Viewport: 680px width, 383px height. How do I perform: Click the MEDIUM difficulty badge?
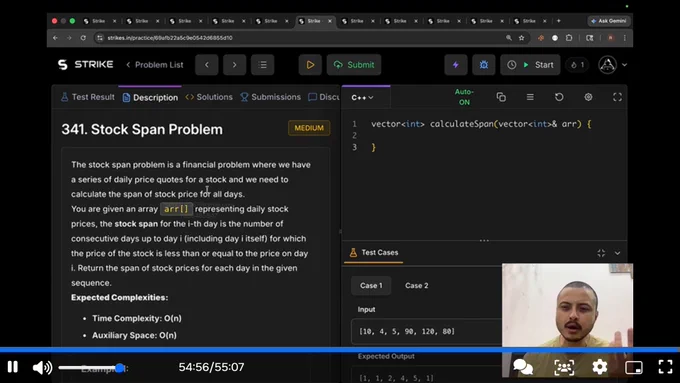[309, 128]
